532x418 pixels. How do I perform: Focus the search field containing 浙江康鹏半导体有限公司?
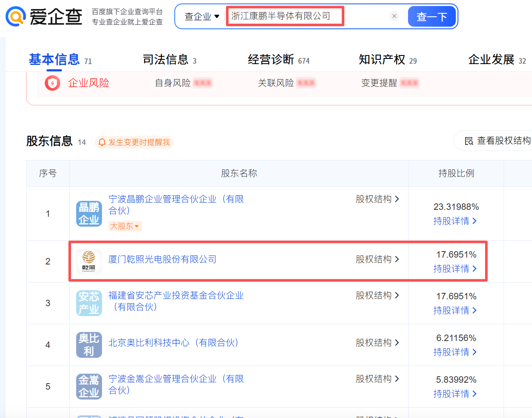[x=285, y=16]
